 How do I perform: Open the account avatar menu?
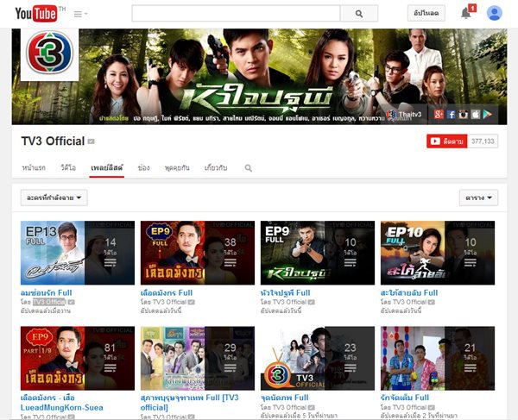pos(494,13)
